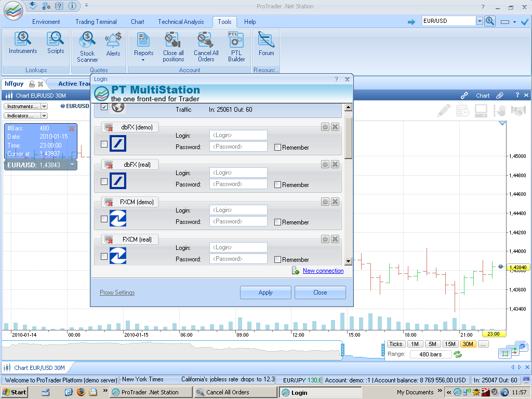Click the refresh range icon near 480 bars
The width and height of the screenshot is (532, 399).
click(x=458, y=354)
